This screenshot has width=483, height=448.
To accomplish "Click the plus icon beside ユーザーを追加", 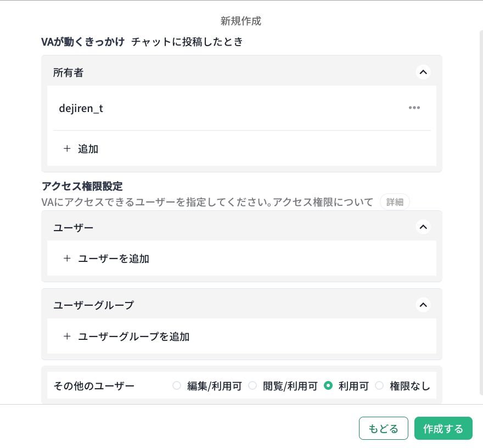I will (x=67, y=258).
